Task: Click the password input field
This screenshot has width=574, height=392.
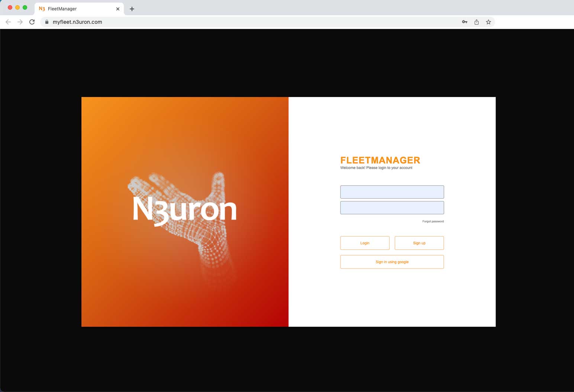Action: [x=392, y=208]
